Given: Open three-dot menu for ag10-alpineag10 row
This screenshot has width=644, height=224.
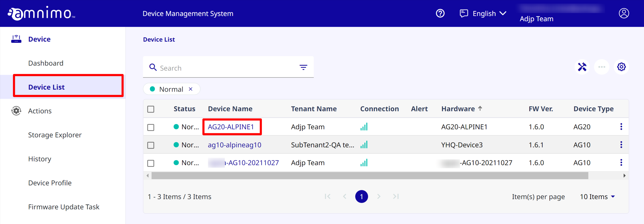Looking at the screenshot, I should click(621, 145).
